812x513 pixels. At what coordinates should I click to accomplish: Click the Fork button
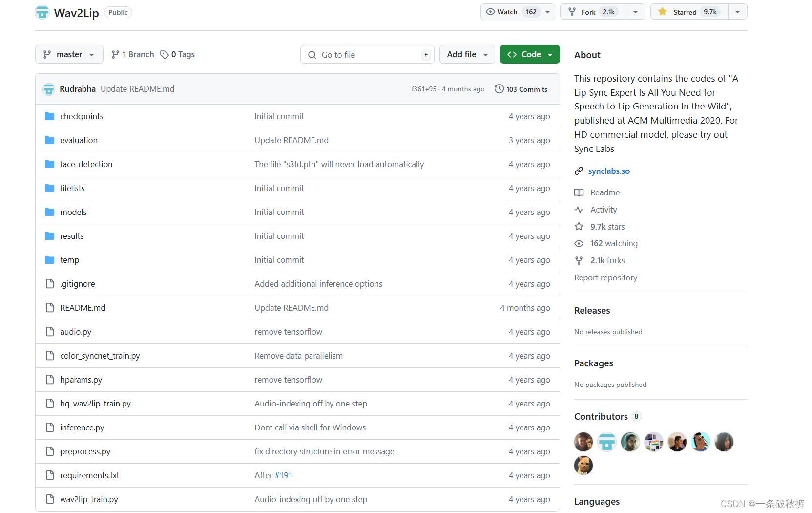click(593, 12)
